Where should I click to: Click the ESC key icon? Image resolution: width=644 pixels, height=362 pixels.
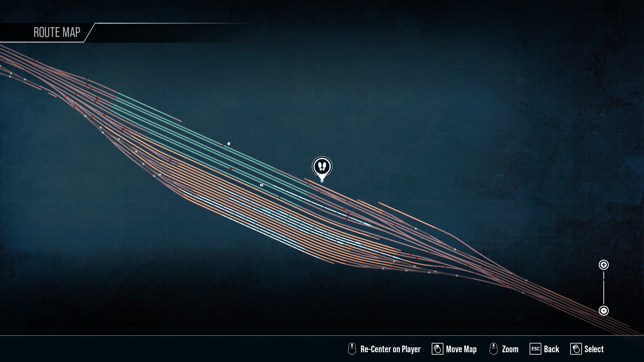tap(535, 349)
